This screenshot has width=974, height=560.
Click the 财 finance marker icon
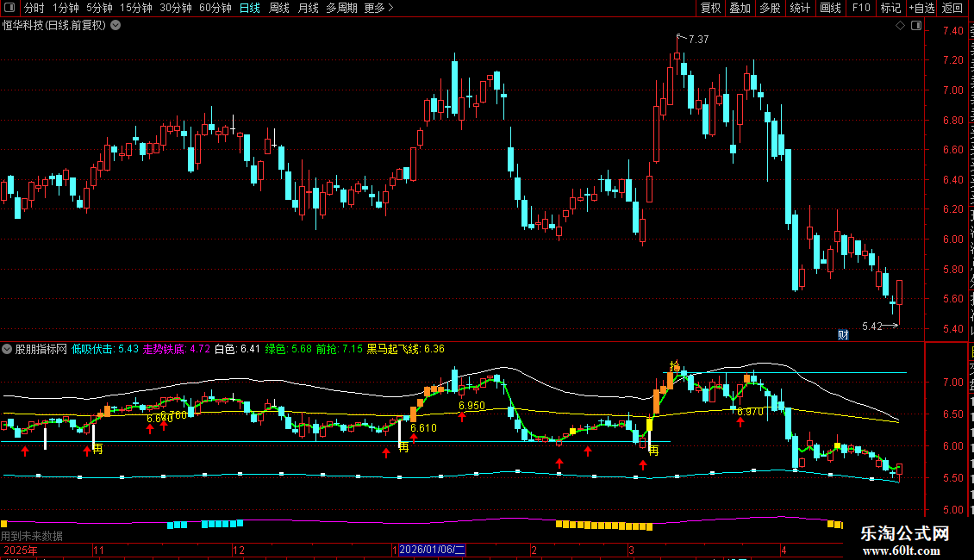click(x=843, y=335)
